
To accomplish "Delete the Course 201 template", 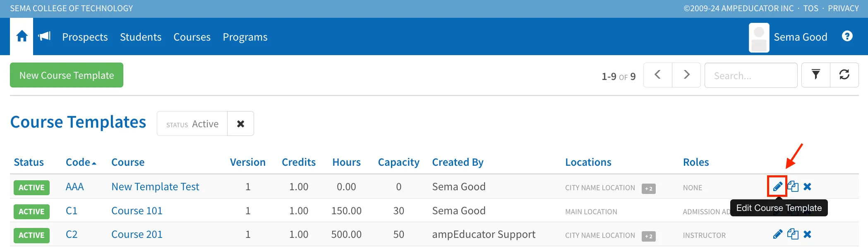I will (807, 234).
